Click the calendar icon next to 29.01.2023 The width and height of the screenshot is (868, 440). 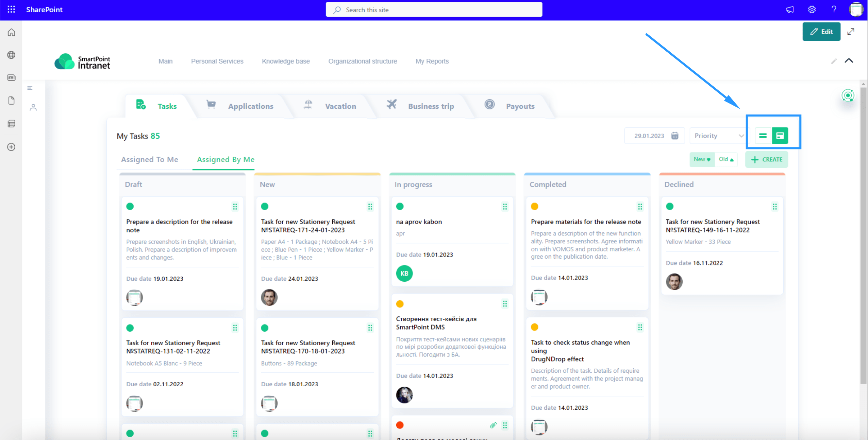675,136
